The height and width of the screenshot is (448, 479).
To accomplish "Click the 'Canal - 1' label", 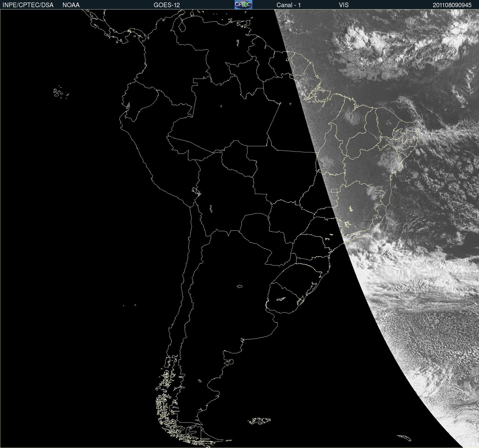I will click(289, 5).
